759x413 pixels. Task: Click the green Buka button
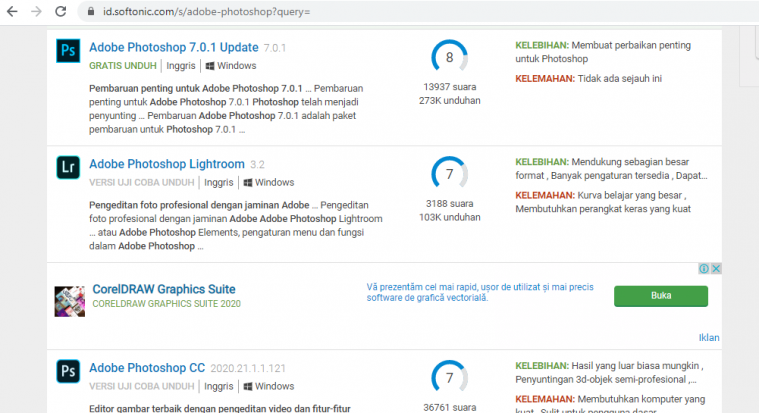661,296
